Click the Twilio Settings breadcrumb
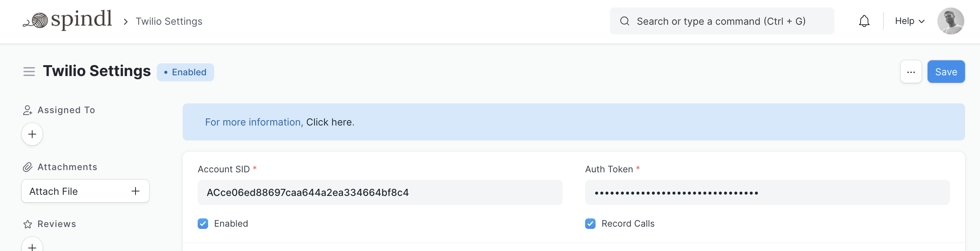Image resolution: width=980 pixels, height=251 pixels. (x=169, y=21)
